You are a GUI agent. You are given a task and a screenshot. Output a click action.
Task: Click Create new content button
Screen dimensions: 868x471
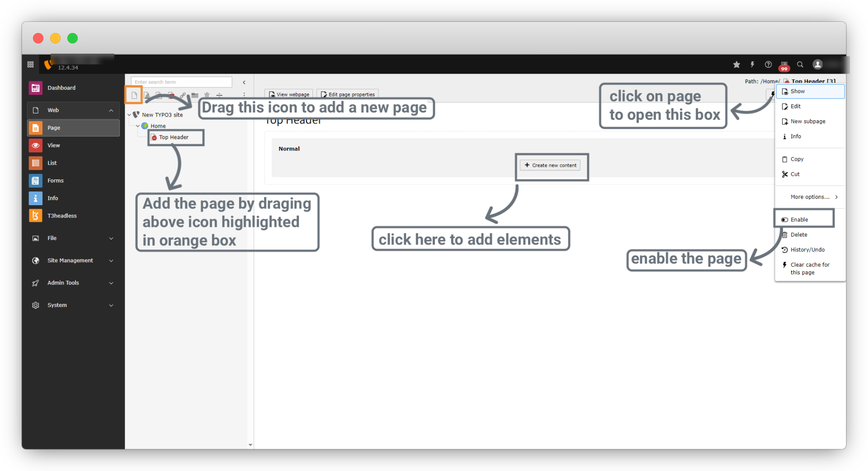[550, 165]
